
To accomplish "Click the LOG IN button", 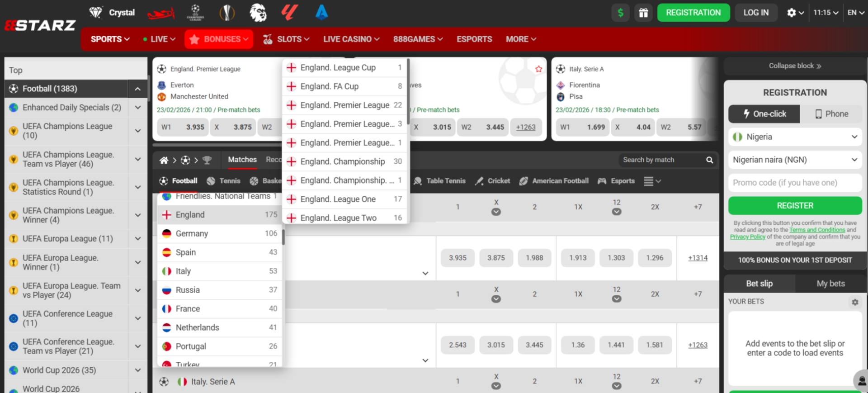I will tap(756, 13).
